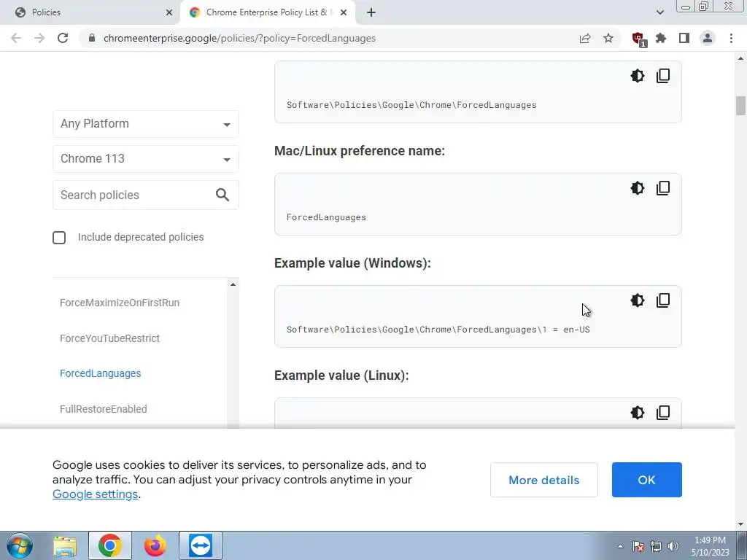Toggle dark theme on Mac/Linux preference name block

[x=637, y=188]
